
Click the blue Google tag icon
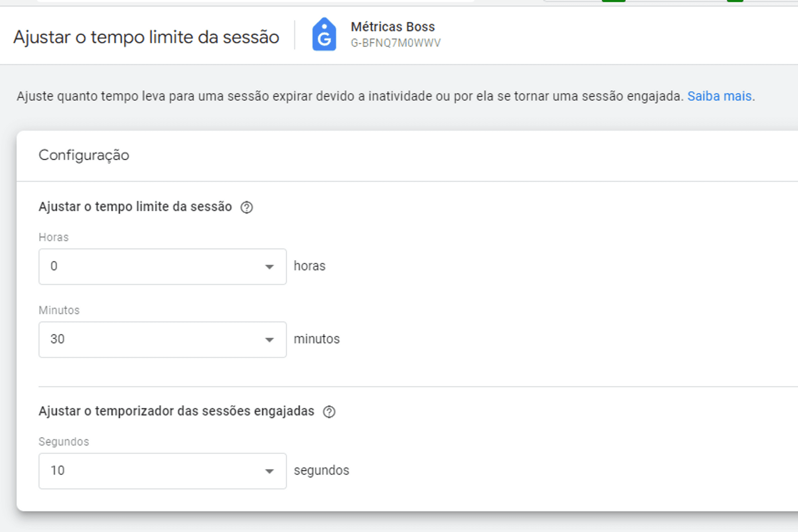coord(324,35)
